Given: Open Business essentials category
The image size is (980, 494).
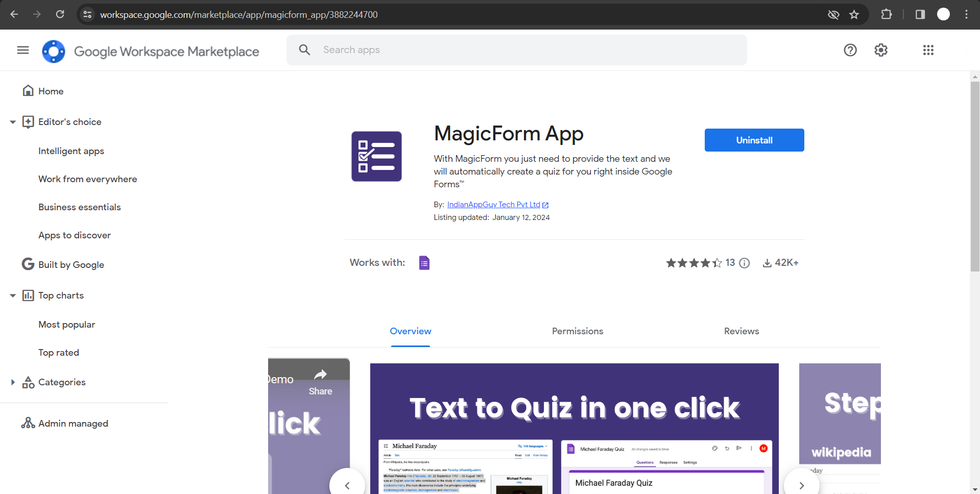Looking at the screenshot, I should point(80,207).
